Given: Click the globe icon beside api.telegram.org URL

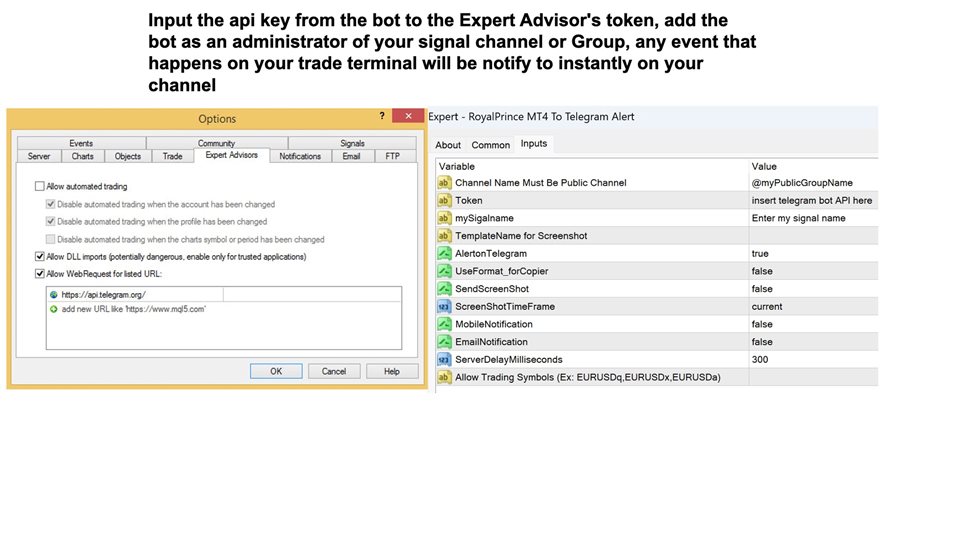Looking at the screenshot, I should click(x=54, y=294).
